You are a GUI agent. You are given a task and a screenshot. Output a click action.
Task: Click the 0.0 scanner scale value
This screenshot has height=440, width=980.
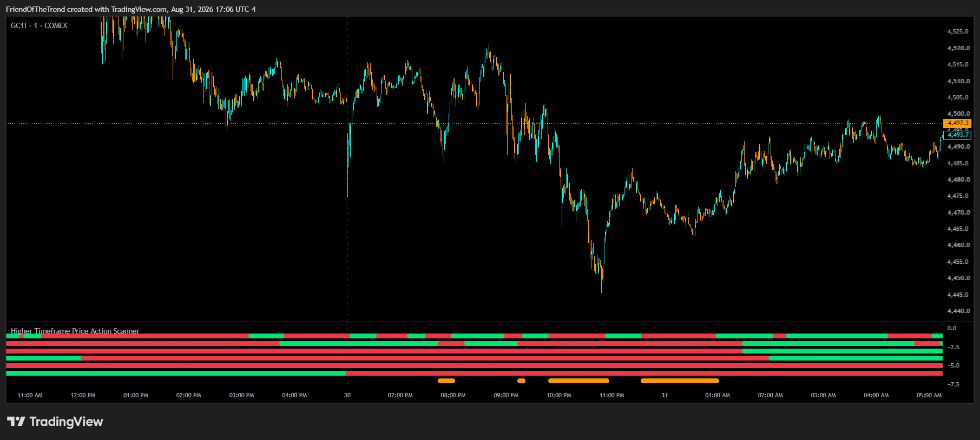(952, 328)
